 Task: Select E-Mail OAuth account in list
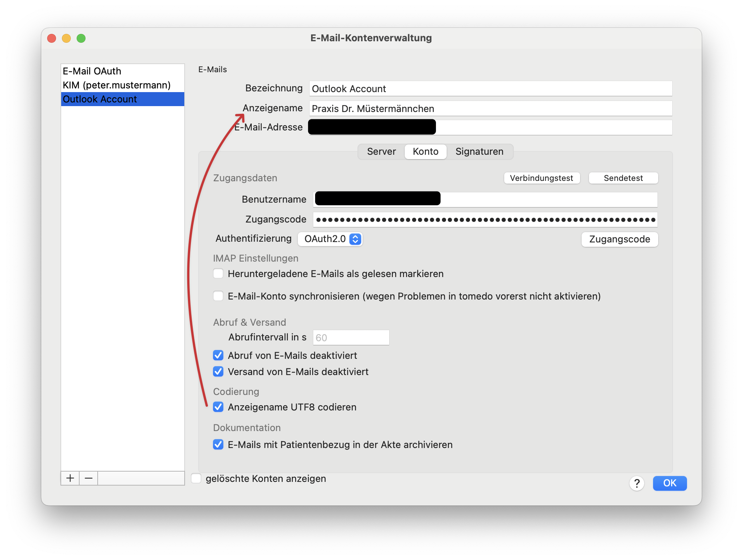[122, 71]
